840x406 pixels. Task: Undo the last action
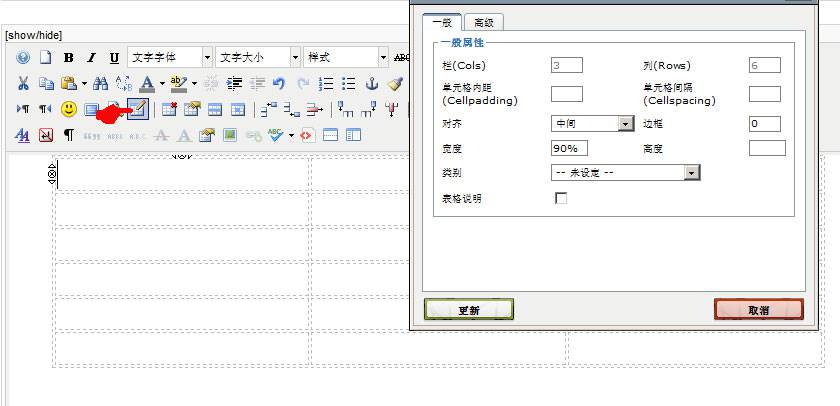point(279,83)
